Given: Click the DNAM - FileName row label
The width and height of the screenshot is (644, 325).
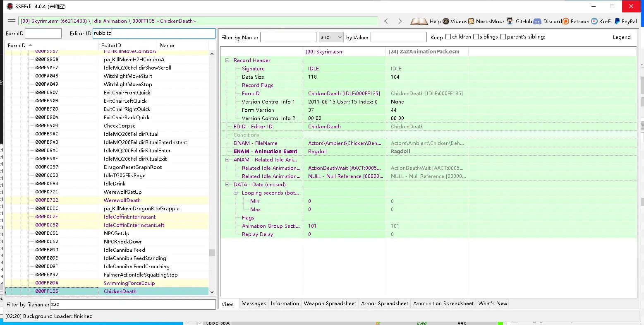Looking at the screenshot, I should coord(255,143).
